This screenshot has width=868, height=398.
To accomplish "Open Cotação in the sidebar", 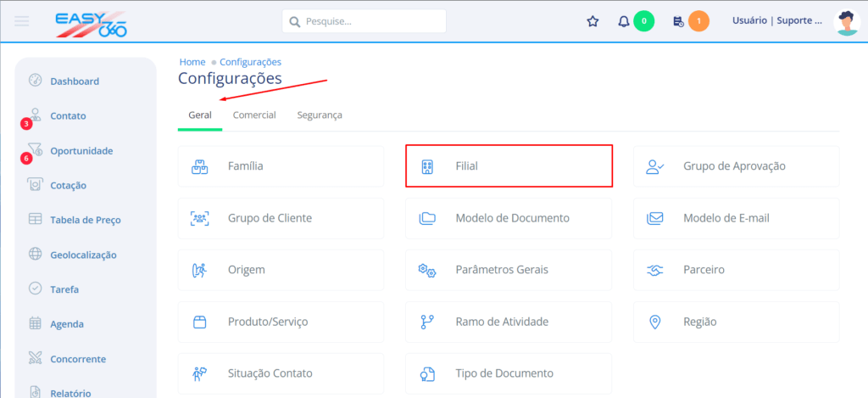I will [x=68, y=186].
